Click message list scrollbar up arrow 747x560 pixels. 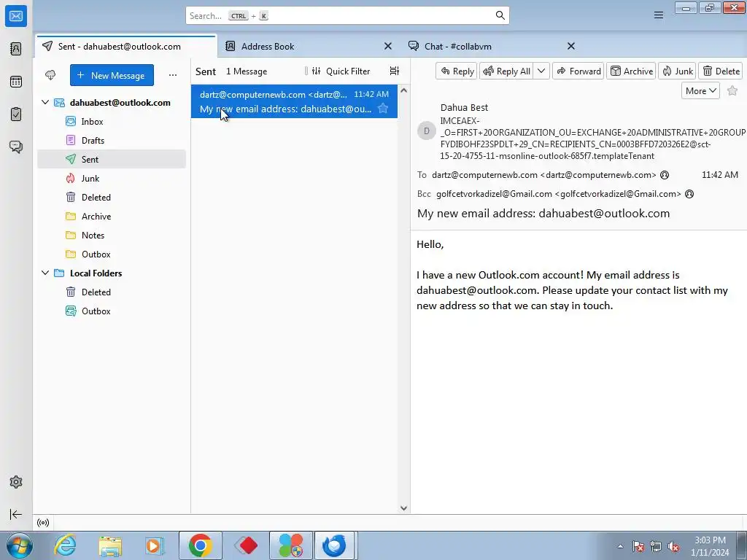click(x=403, y=90)
